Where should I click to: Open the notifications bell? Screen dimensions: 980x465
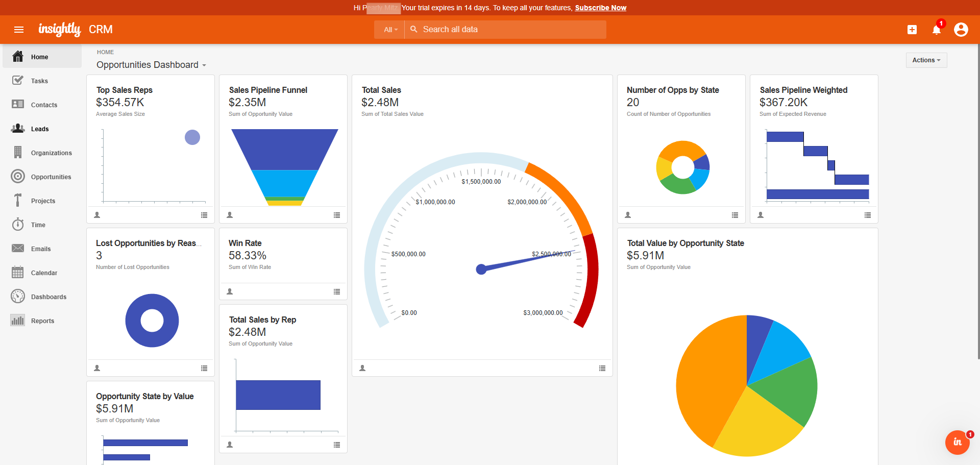coord(937,30)
